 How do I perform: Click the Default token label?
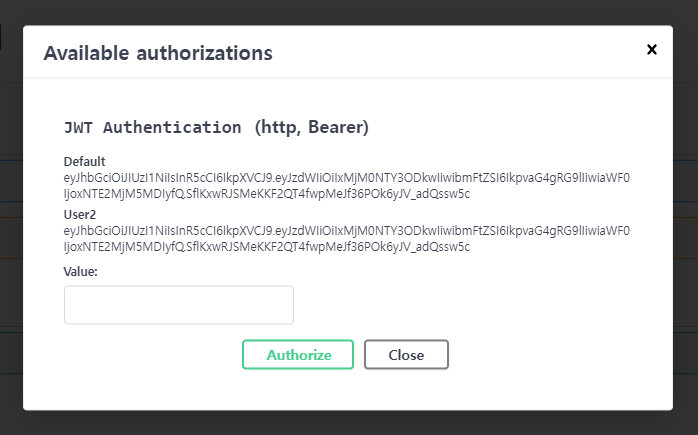85,161
